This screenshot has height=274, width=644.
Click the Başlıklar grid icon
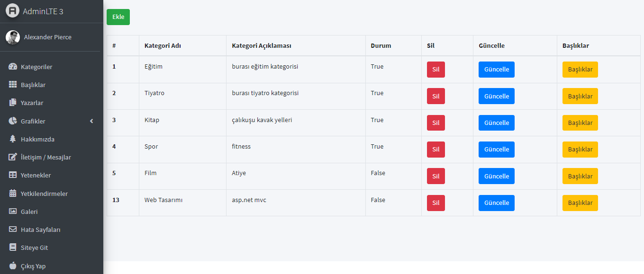point(13,85)
